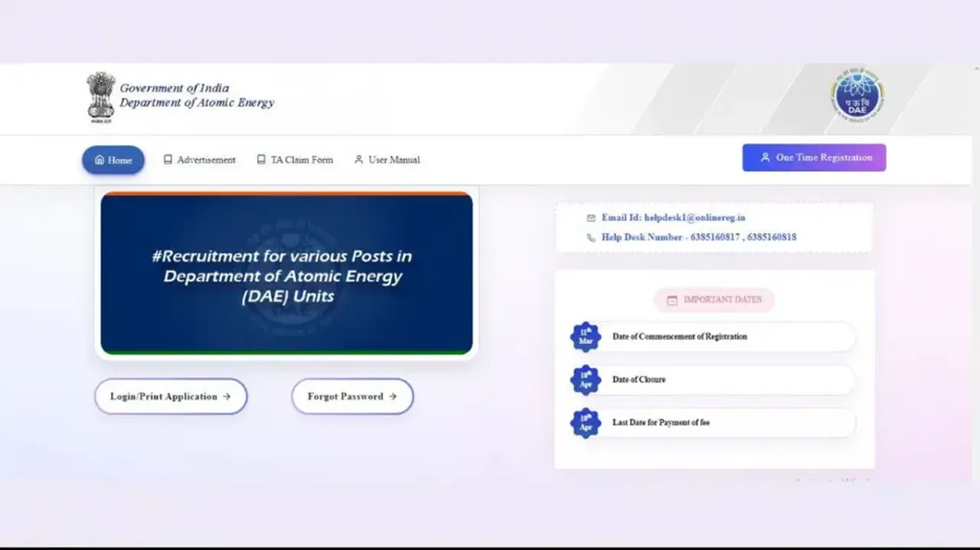Viewport: 980px width, 550px height.
Task: Click the One Time Registration button
Action: (814, 158)
